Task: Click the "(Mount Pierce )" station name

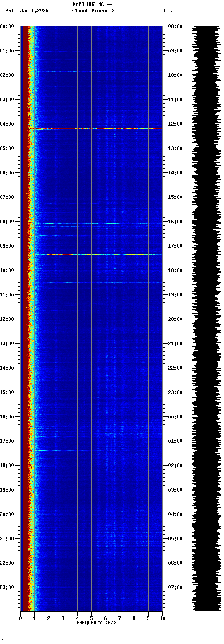Action: coord(93,11)
